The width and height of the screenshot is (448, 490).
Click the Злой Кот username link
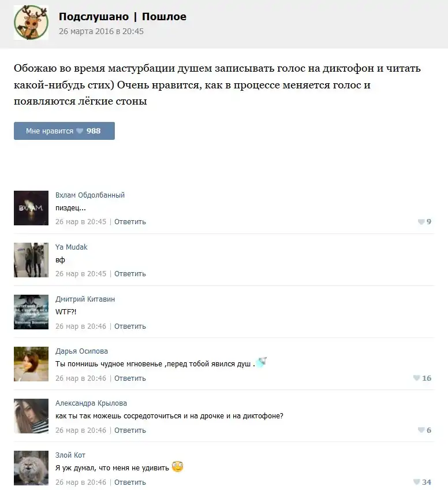pyautogui.click(x=70, y=455)
